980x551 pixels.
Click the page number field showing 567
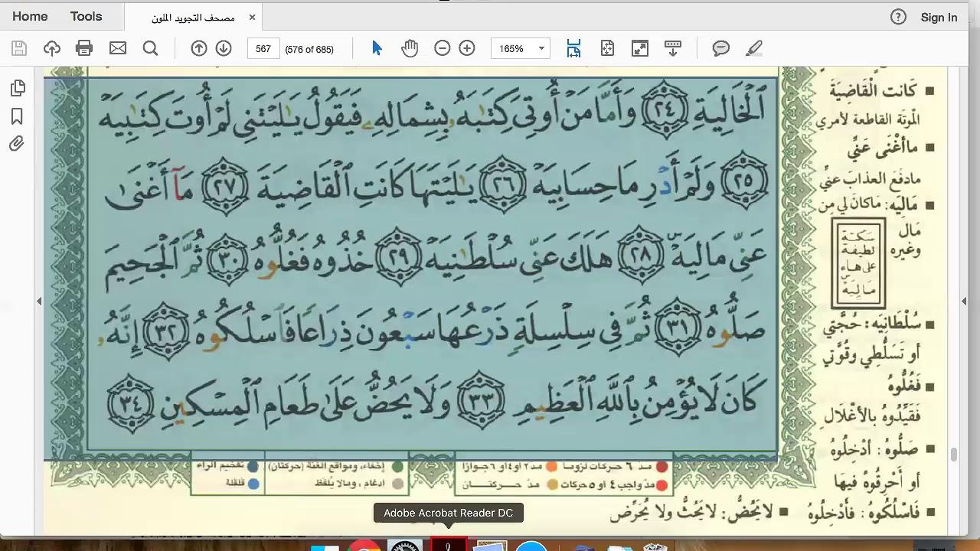pyautogui.click(x=263, y=48)
